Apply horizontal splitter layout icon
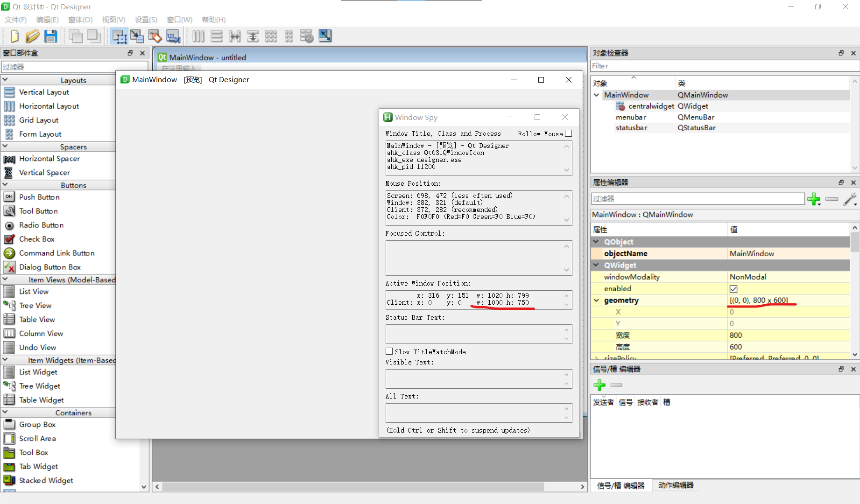The width and height of the screenshot is (860, 504). point(234,36)
